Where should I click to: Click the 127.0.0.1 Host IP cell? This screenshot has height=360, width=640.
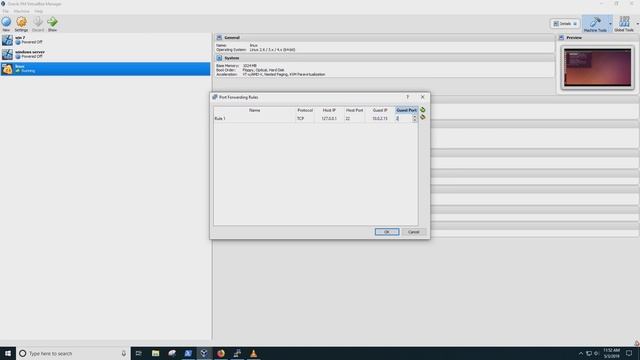click(x=329, y=118)
